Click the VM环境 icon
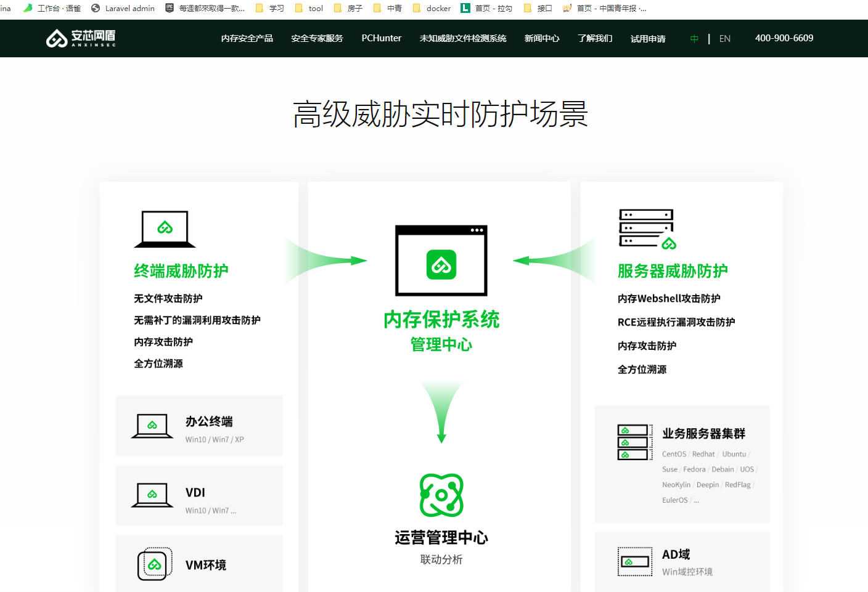The width and height of the screenshot is (868, 592). coord(155,564)
